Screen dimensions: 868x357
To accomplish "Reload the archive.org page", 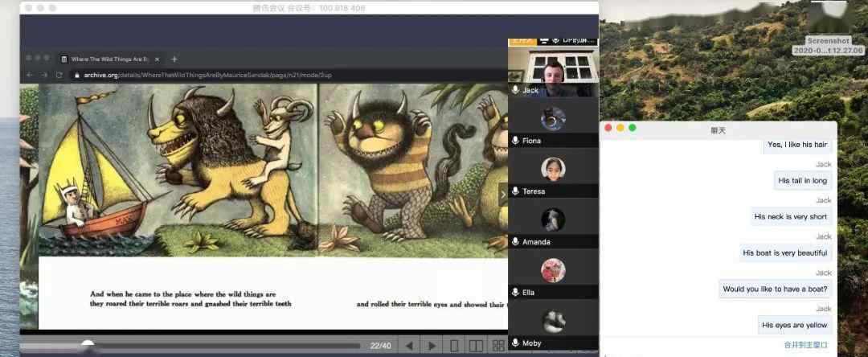I will pyautogui.click(x=59, y=75).
